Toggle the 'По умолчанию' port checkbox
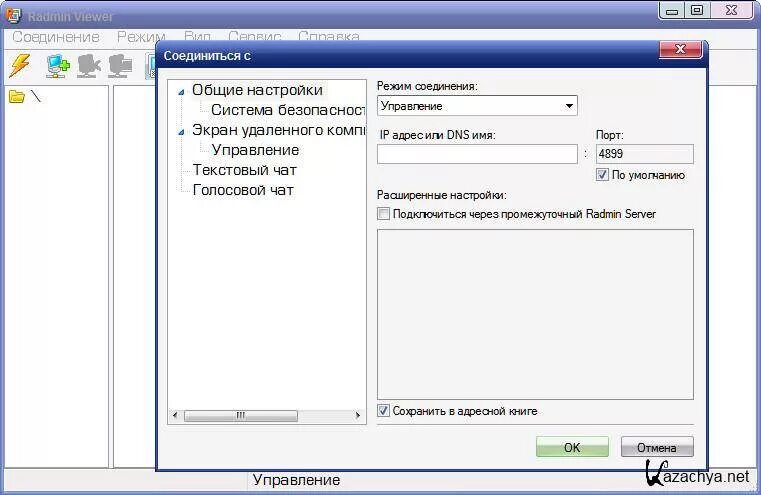The image size is (761, 495). (x=602, y=175)
